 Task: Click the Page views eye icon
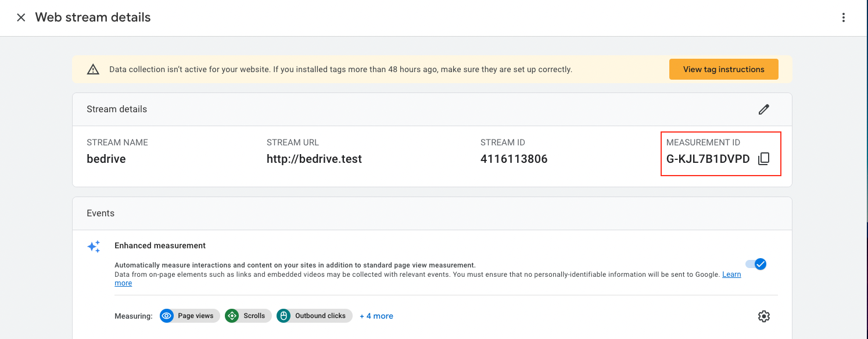[167, 316]
